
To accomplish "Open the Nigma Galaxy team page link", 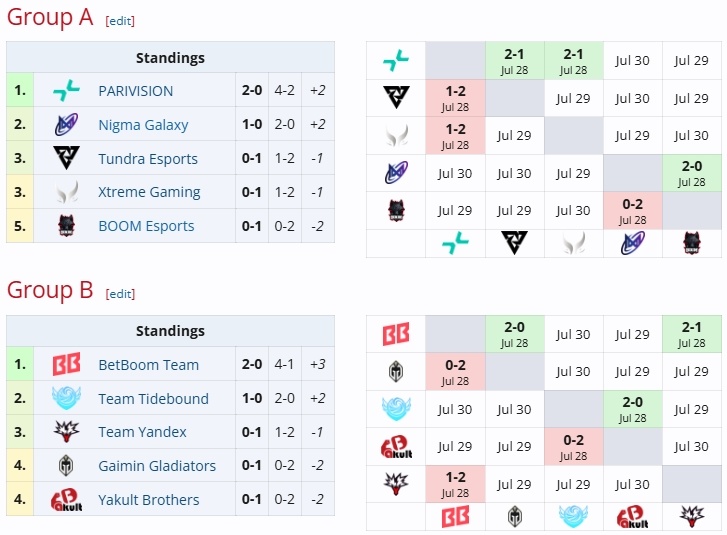I will click(143, 125).
